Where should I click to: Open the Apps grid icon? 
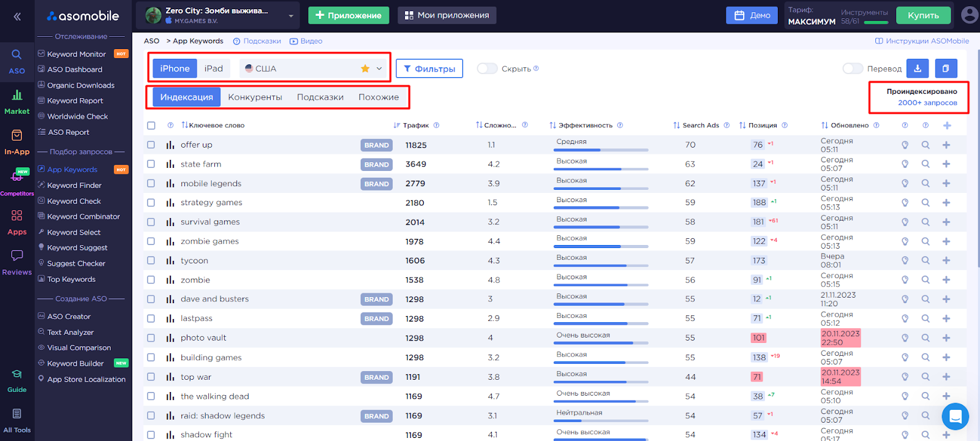tap(17, 216)
